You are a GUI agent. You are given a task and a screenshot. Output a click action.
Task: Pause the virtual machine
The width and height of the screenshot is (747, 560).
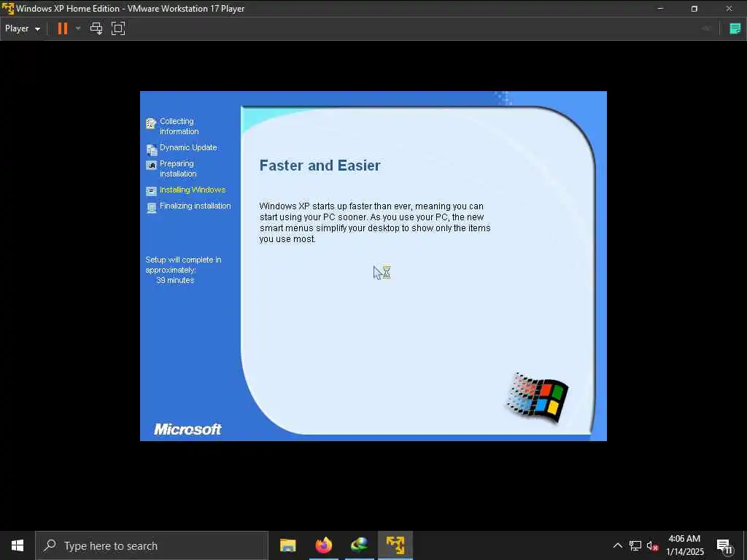point(63,28)
